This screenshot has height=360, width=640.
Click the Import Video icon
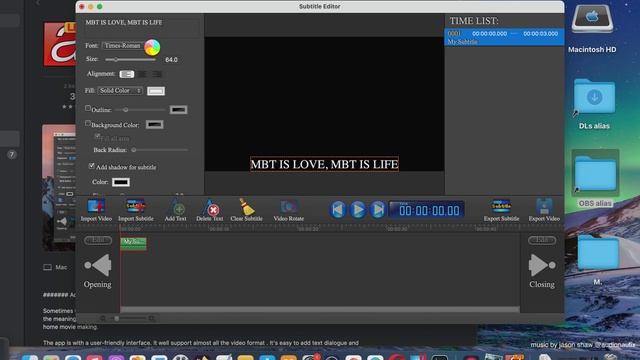(96, 207)
